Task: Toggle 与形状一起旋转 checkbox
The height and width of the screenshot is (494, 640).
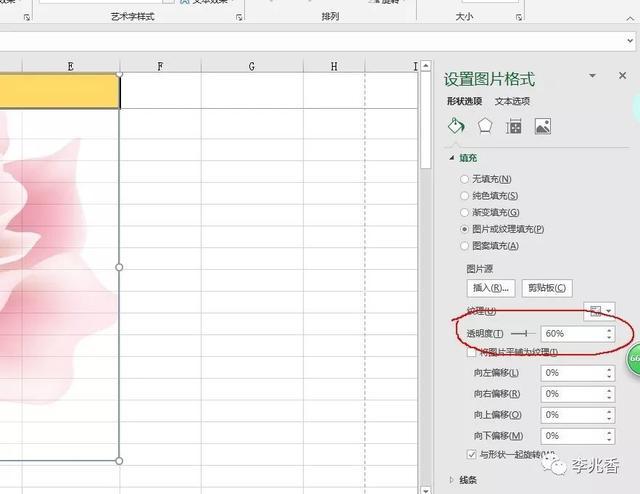Action: pos(471,454)
